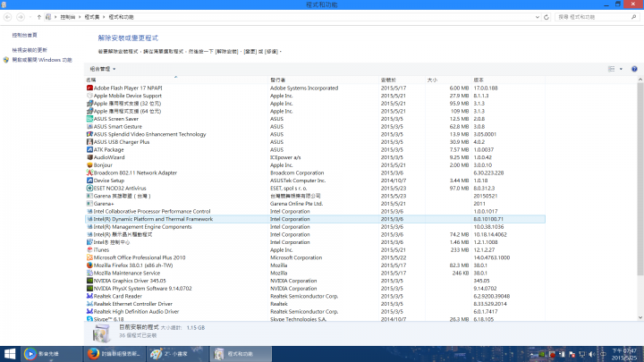Click the change view layout button
The width and height of the screenshot is (644, 362).
point(611,69)
